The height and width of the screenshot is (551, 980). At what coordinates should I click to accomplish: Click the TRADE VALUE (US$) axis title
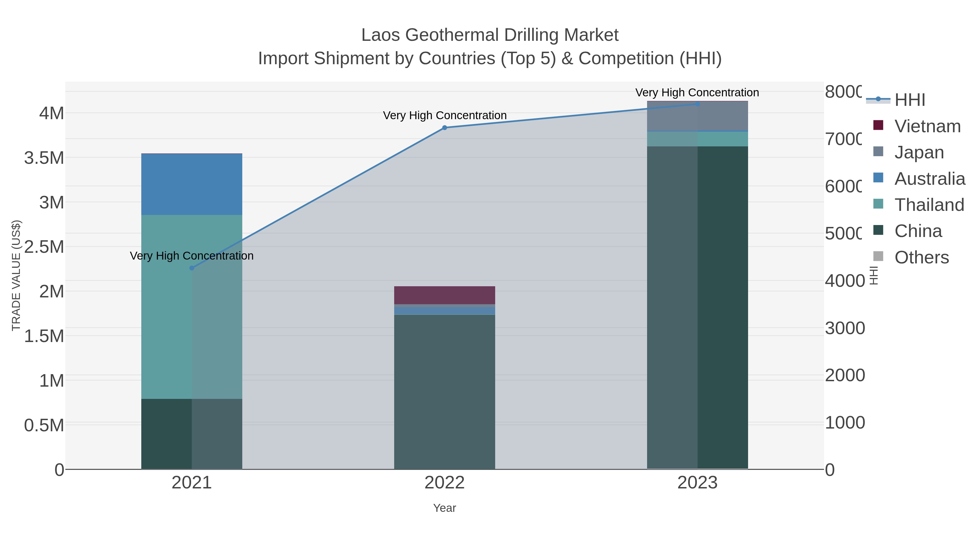tap(16, 275)
